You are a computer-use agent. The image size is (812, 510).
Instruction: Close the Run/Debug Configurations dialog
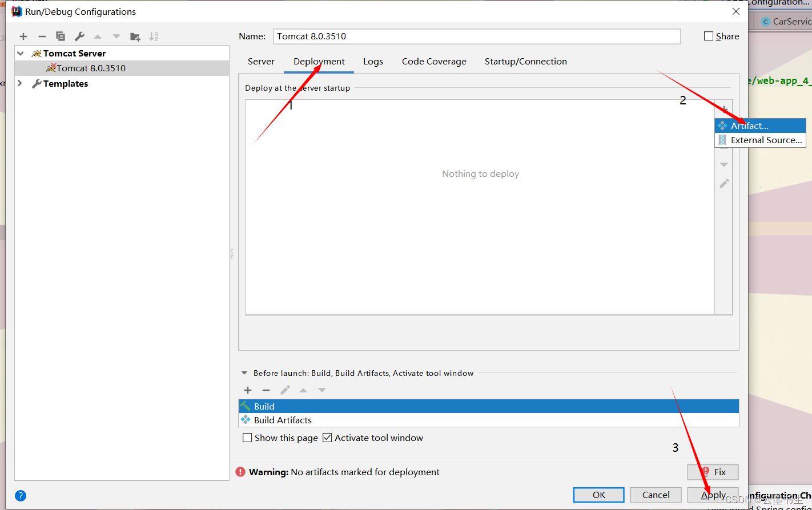[x=736, y=11]
